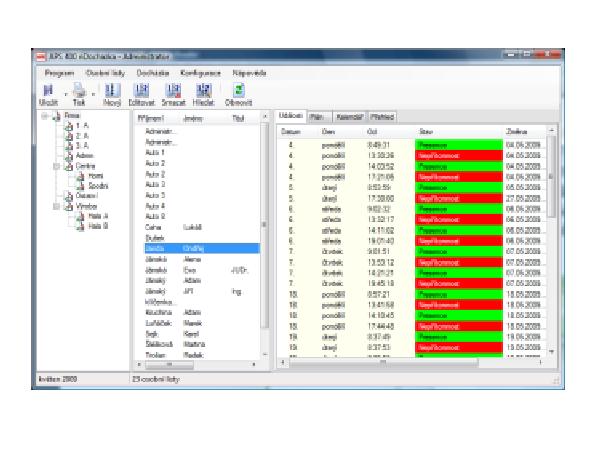Click the Uložit save toolbar icon
Viewport: 600px width, 450px height.
[x=48, y=92]
